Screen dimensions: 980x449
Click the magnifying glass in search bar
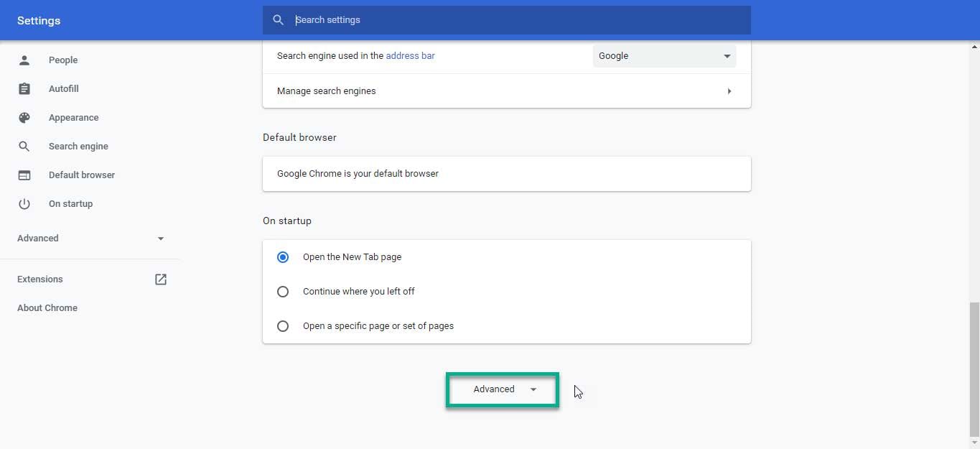tap(279, 19)
